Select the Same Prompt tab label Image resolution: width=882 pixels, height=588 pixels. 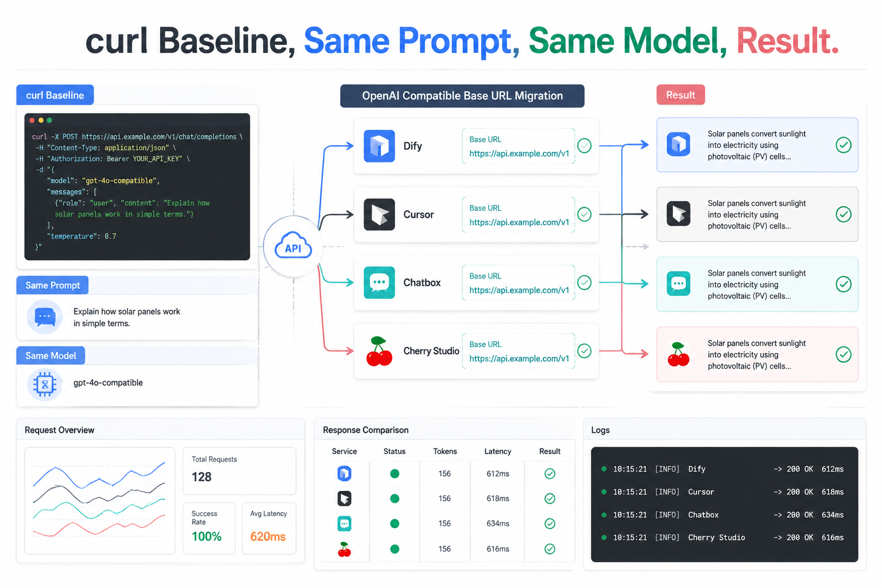[53, 285]
